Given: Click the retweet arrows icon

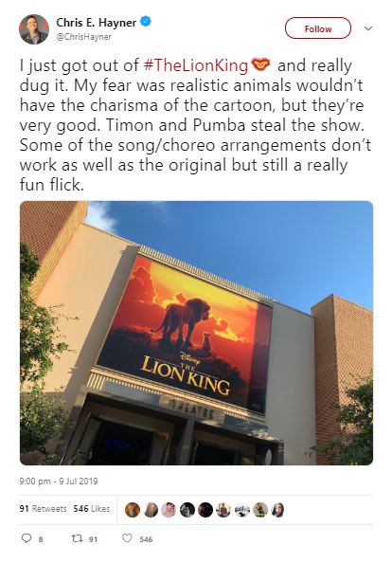Looking at the screenshot, I should coord(77,537).
